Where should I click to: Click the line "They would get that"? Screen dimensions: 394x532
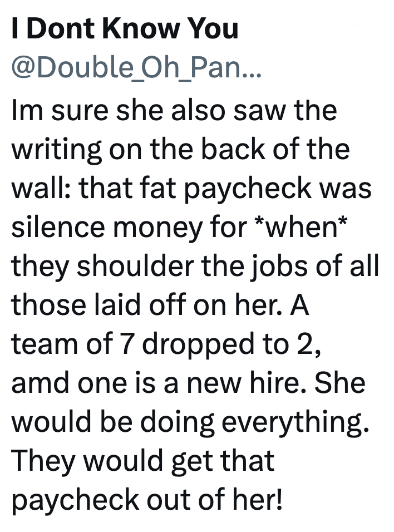tap(143, 461)
